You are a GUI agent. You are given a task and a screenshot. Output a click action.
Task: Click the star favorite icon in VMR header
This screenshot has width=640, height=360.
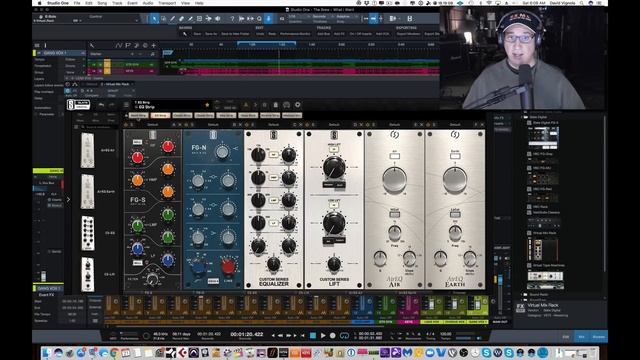(207, 105)
